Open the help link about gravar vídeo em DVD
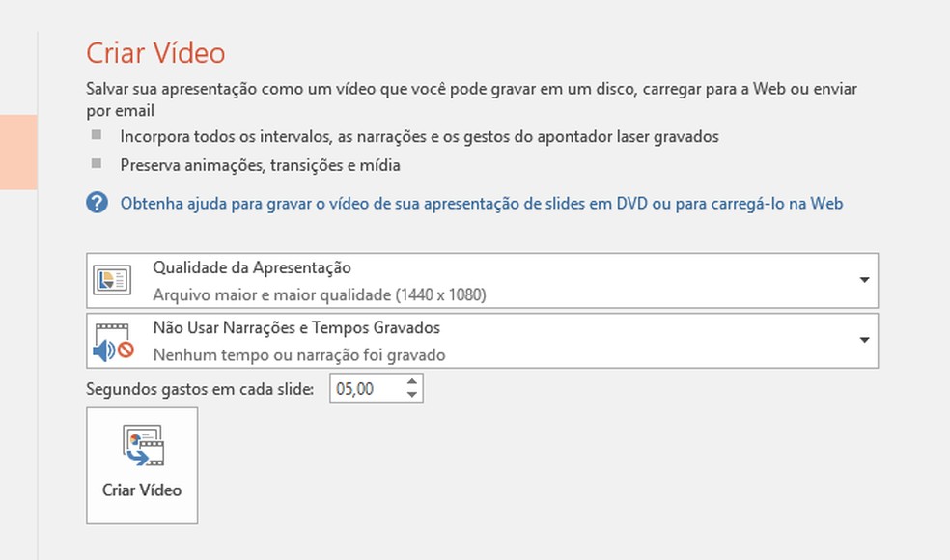 pyautogui.click(x=481, y=204)
